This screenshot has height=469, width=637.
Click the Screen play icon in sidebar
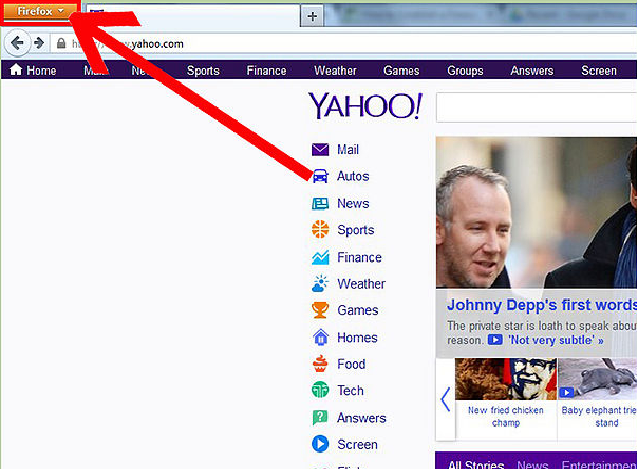[320, 444]
